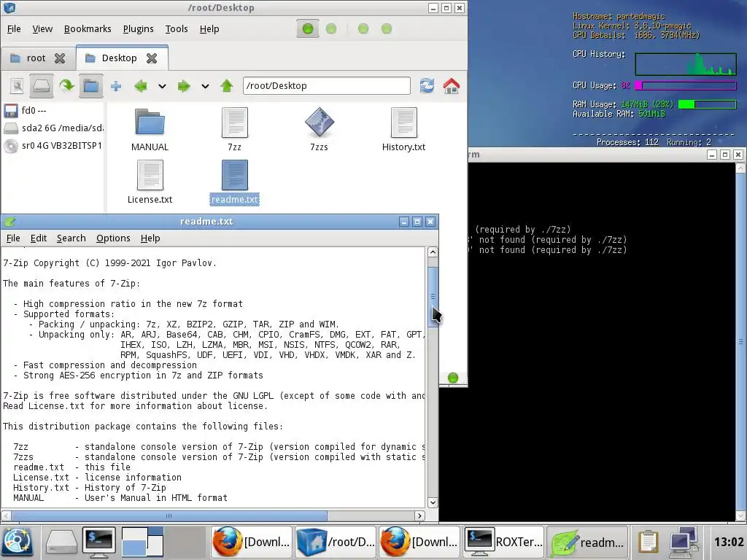
Task: Open the editor Edit menu
Action: tap(39, 238)
